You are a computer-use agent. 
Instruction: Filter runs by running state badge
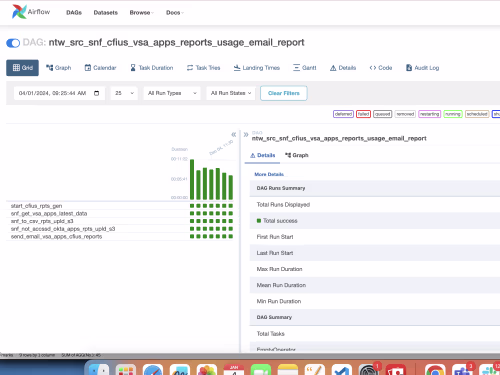453,114
